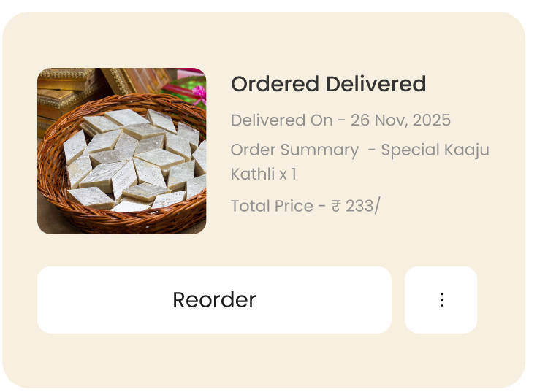The width and height of the screenshot is (537, 392).
Task: Open the three-dot more options menu
Action: pyautogui.click(x=441, y=299)
